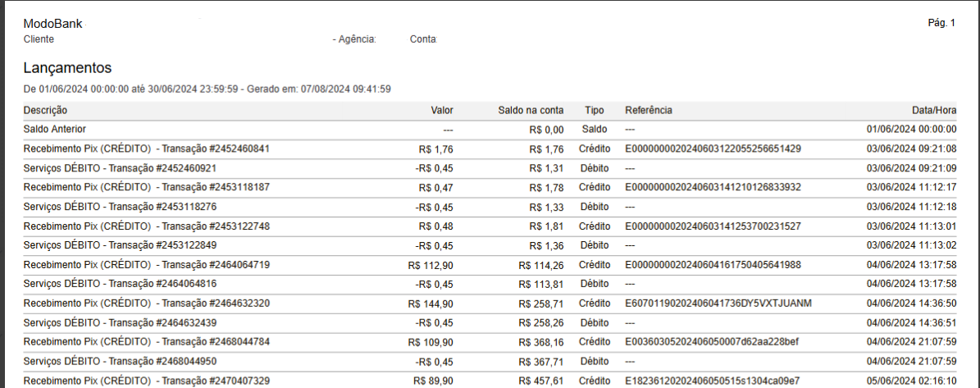Click the R$ 89,90 value cell
980x388 pixels.
coord(433,381)
